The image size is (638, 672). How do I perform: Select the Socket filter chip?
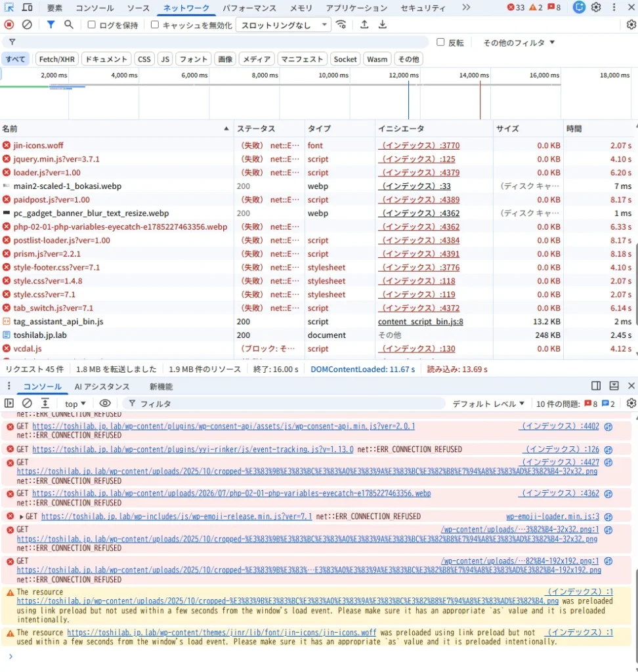pos(345,59)
